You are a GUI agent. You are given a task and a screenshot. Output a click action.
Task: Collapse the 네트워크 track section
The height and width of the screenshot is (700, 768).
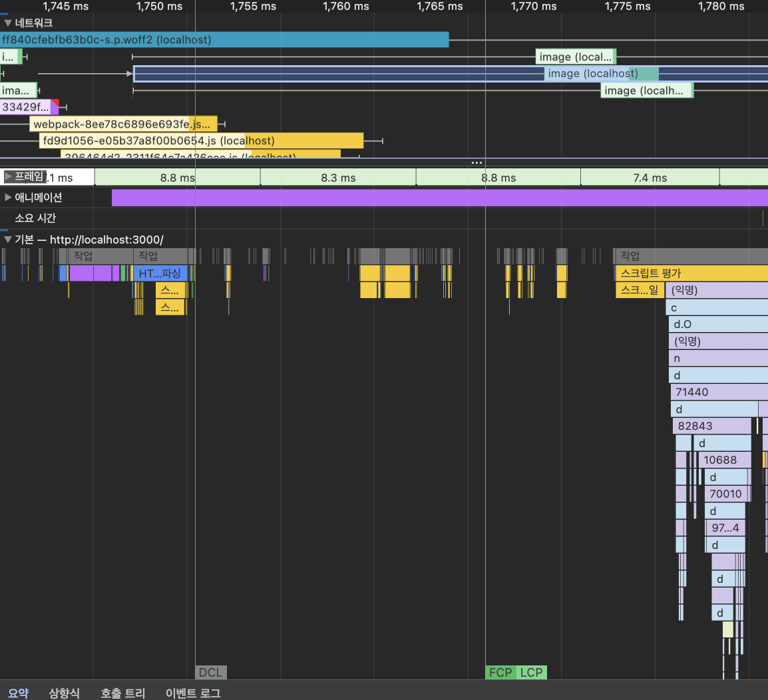tap(8, 23)
